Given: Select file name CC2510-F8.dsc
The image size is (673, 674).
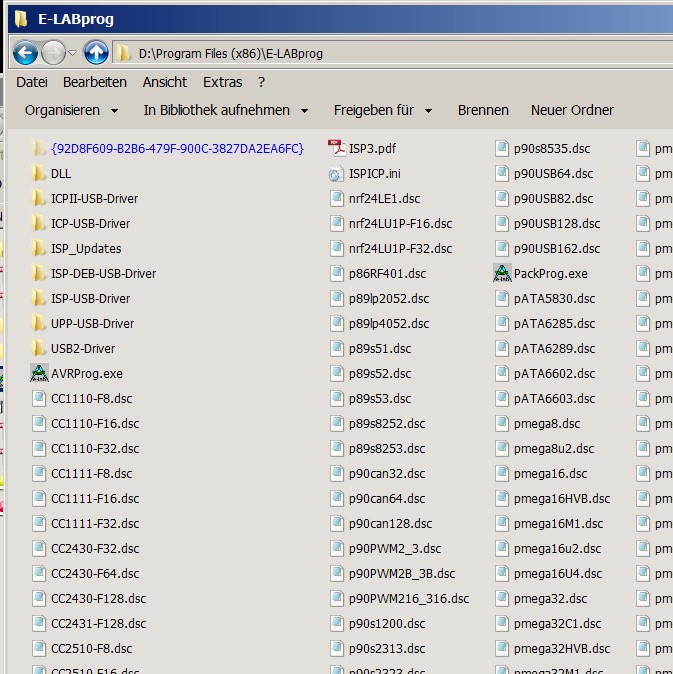Looking at the screenshot, I should 92,648.
